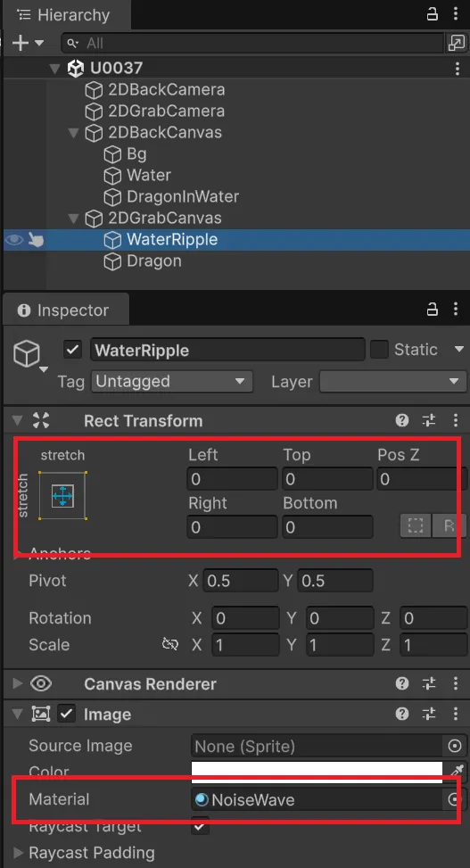Viewport: 470px width, 868px height.
Task: Open Image component preset settings icon
Action: tap(430, 714)
